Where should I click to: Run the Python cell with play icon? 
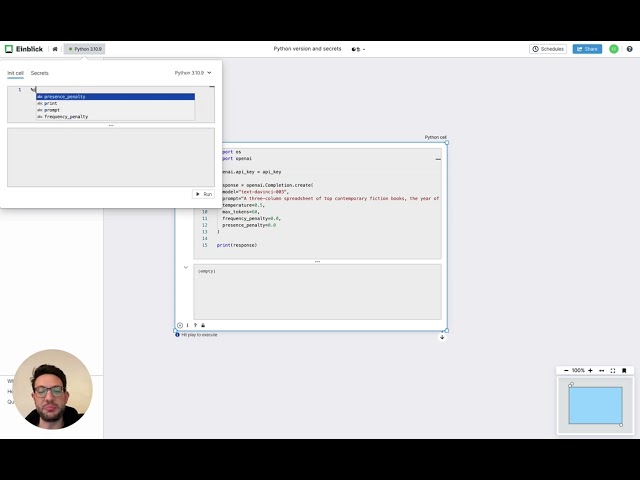pyautogui.click(x=180, y=325)
